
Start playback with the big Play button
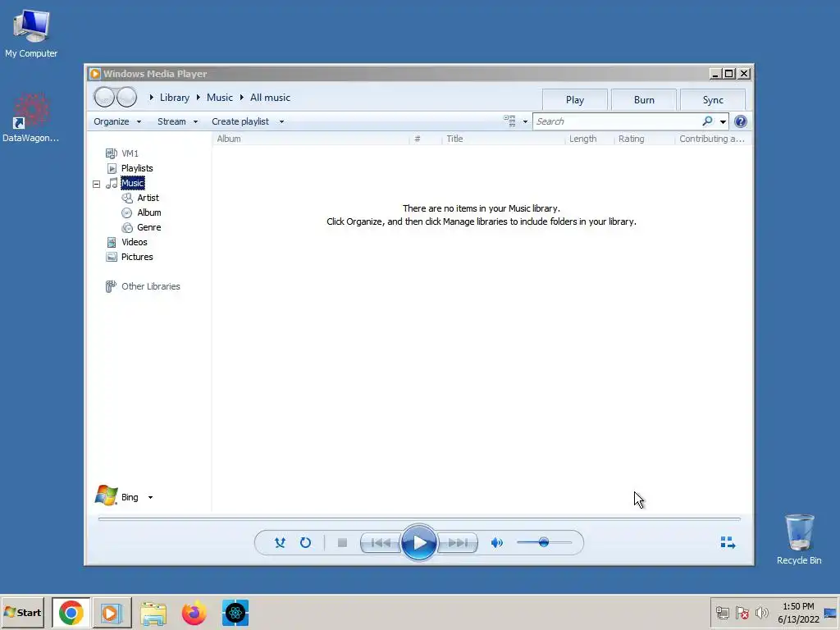[x=419, y=543]
